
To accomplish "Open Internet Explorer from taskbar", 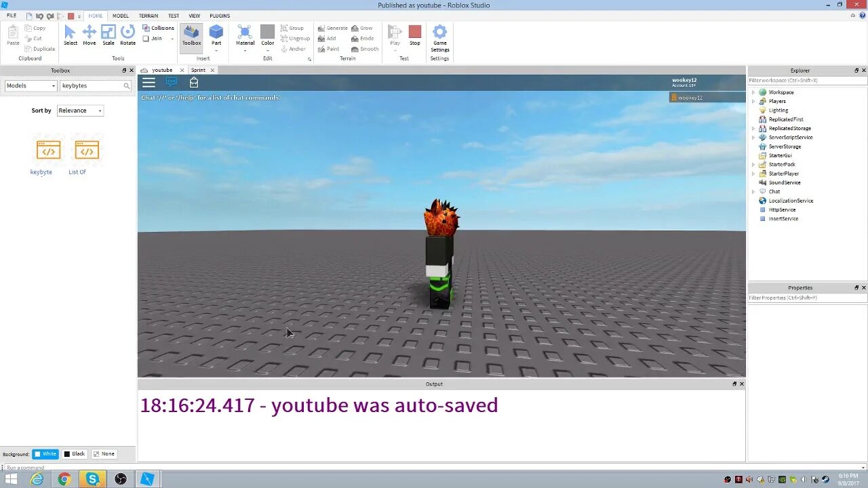I will point(37,479).
